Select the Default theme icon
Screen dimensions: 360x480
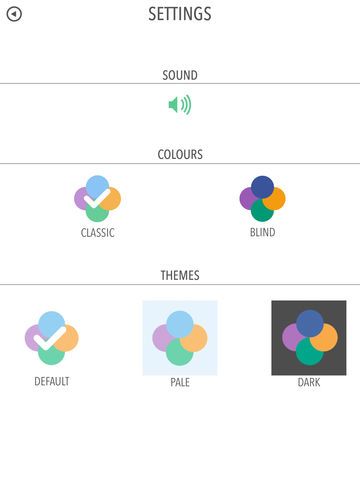pos(52,338)
